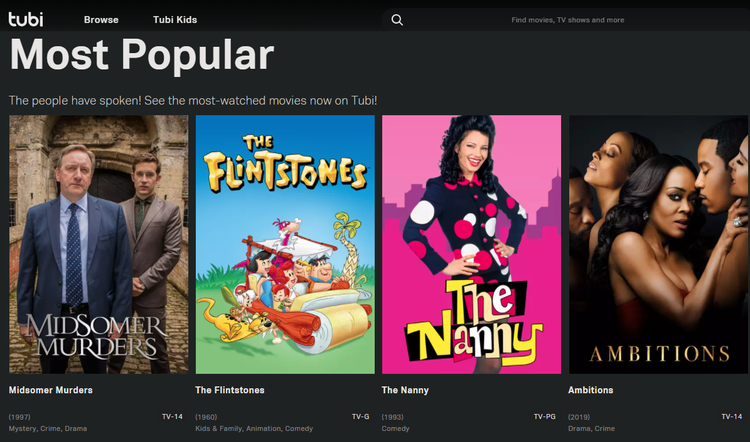Click 'Kids & Family, Animation, Comedy' genre text

pos(254,429)
